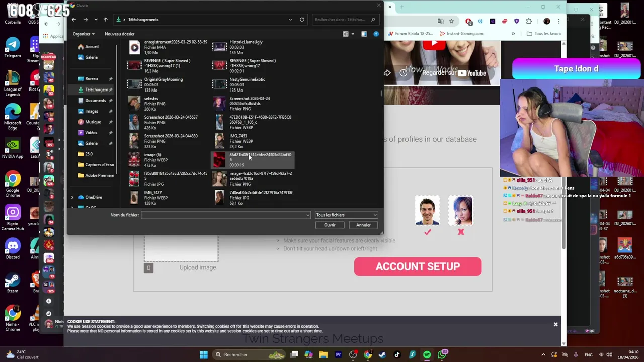The height and width of the screenshot is (362, 644).
Task: Click the Nom du fichier input field
Action: click(226, 215)
